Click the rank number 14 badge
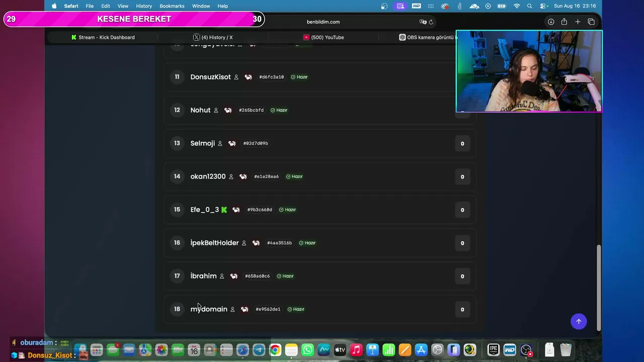The height and width of the screenshot is (362, 644). (x=177, y=176)
